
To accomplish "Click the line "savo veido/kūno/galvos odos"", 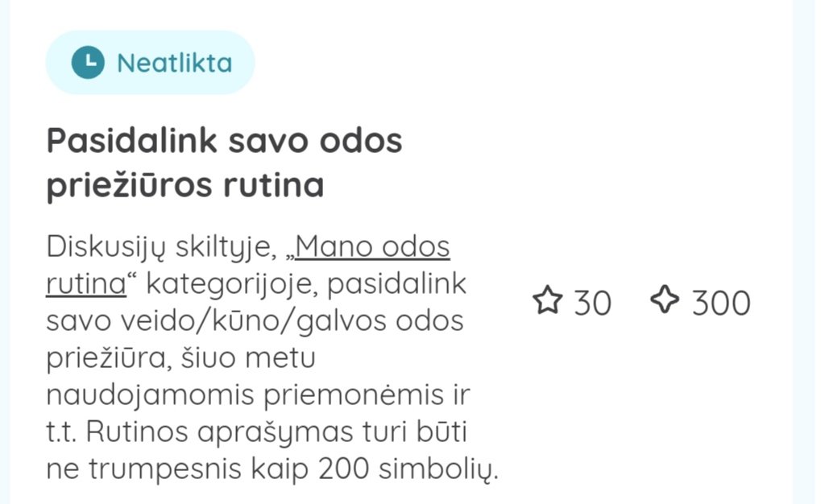I will coord(255,321).
